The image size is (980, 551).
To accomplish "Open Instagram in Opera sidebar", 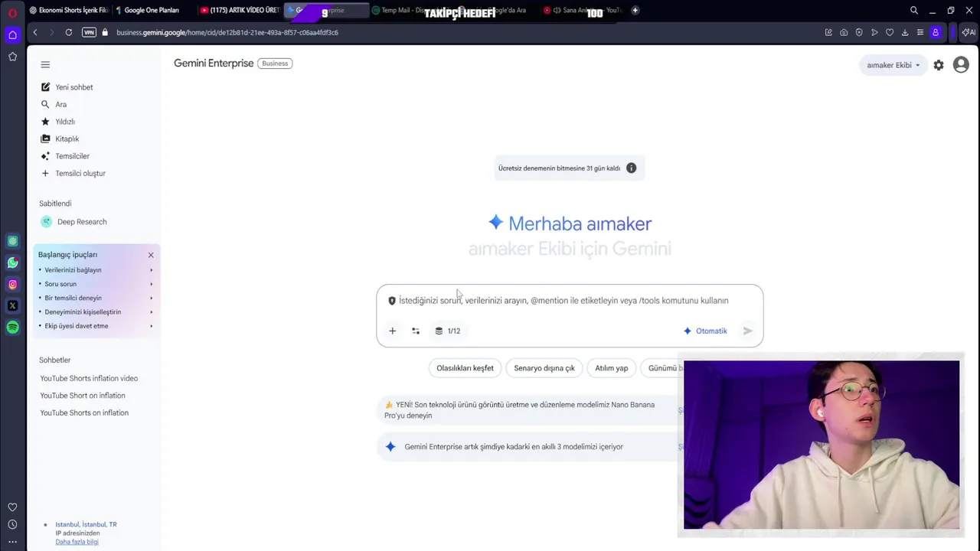I will [12, 284].
